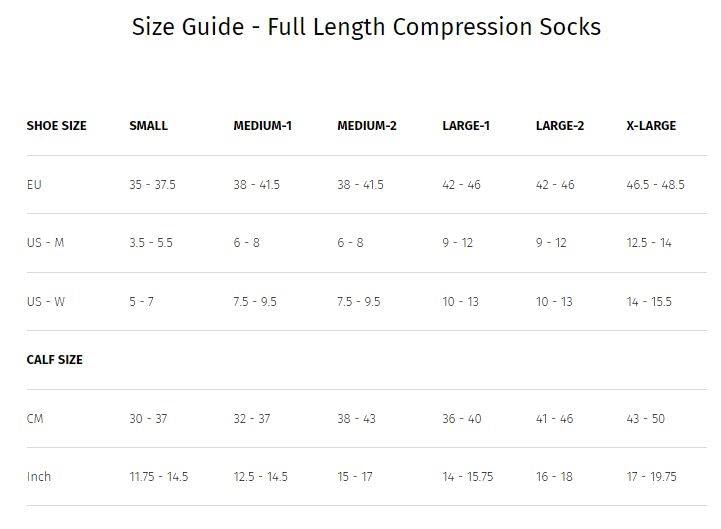Click the SMALL column header

[x=148, y=126]
